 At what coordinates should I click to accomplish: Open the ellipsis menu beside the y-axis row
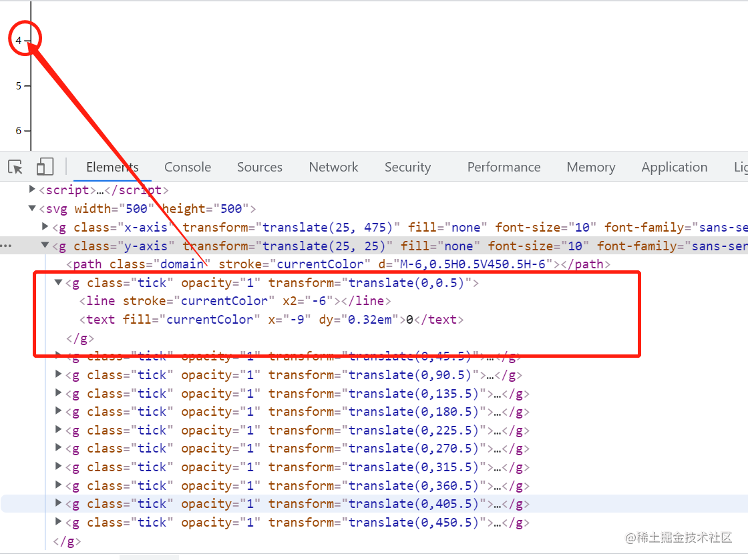click(x=6, y=246)
